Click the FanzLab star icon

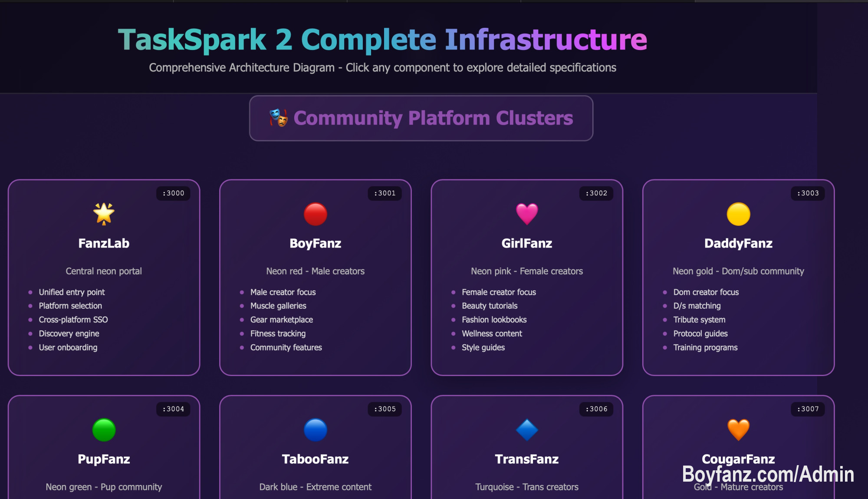tap(104, 214)
